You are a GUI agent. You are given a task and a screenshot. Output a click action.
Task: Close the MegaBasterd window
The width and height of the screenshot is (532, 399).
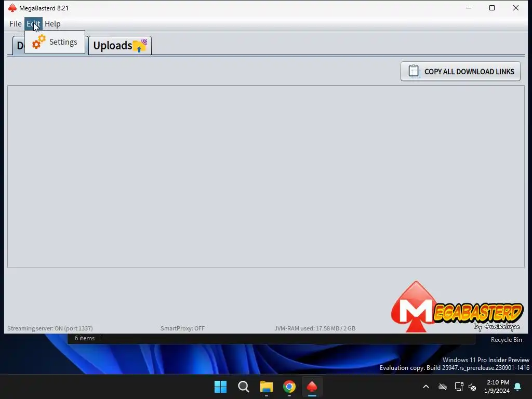pyautogui.click(x=516, y=8)
